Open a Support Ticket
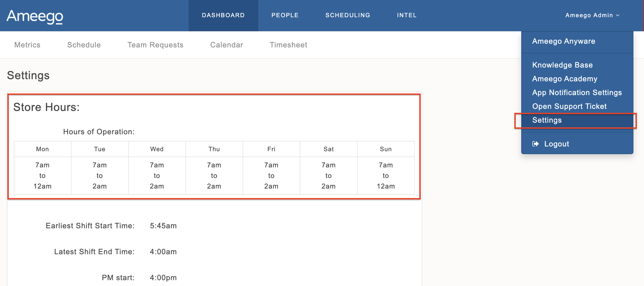644x286 pixels. [569, 106]
